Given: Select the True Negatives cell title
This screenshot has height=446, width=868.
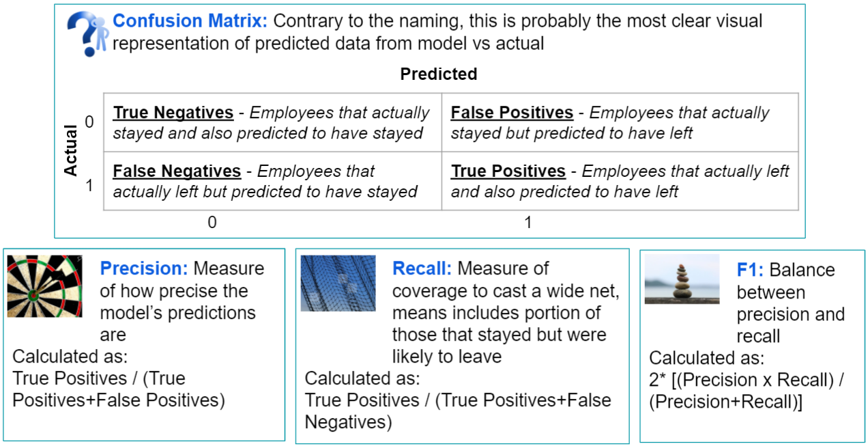Looking at the screenshot, I should (173, 113).
